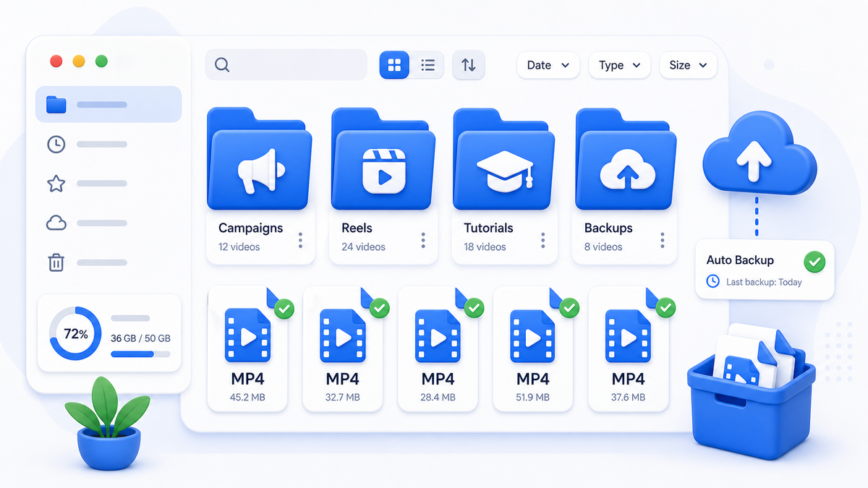The image size is (868, 488).
Task: Click the '12 videos' count label
Action: [x=239, y=247]
